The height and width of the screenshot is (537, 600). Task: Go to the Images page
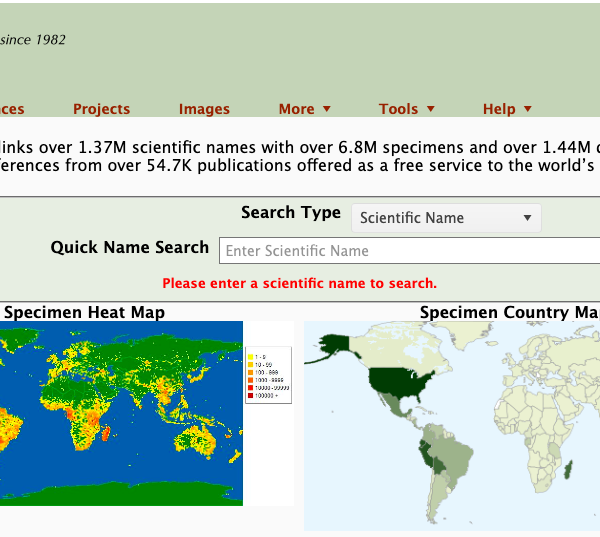point(204,109)
